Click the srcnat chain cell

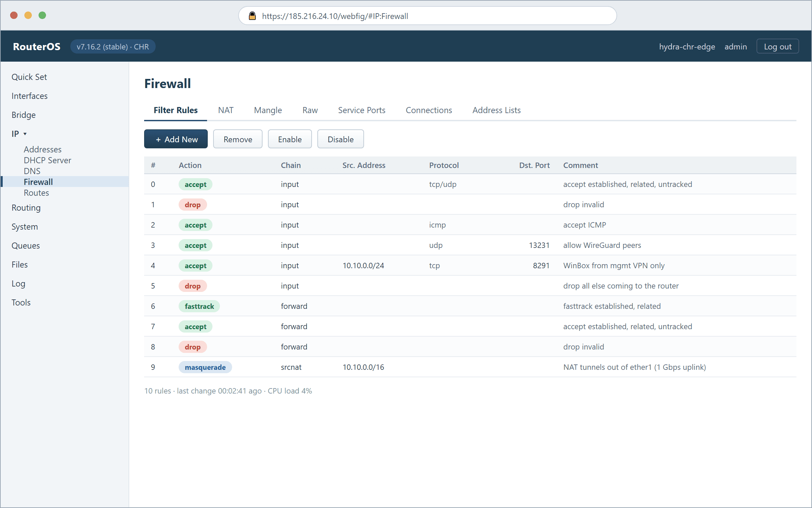pyautogui.click(x=291, y=367)
